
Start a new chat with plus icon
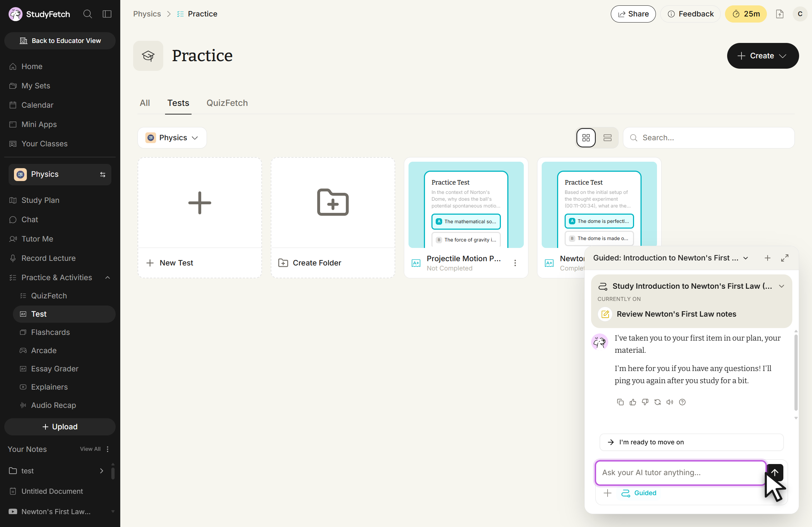767,258
